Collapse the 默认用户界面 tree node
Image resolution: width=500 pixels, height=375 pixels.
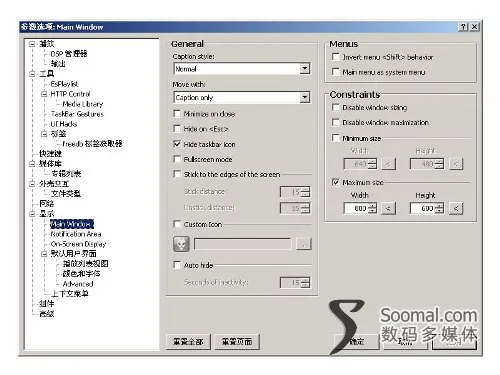click(x=44, y=254)
